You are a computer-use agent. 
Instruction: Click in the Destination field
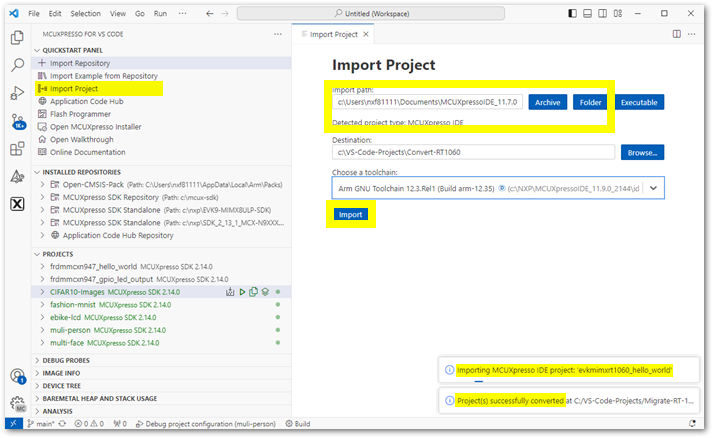(x=473, y=152)
